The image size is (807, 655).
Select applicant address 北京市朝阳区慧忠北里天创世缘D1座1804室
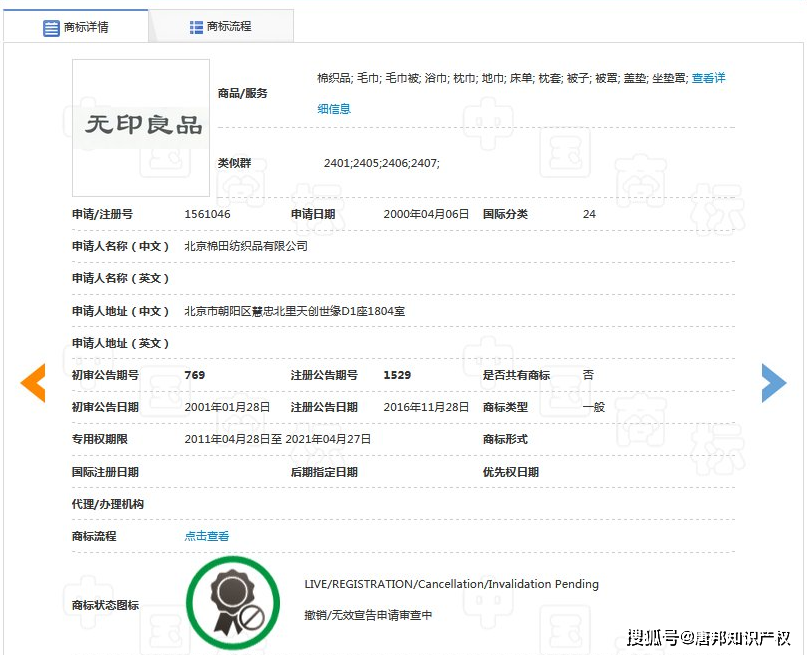294,311
